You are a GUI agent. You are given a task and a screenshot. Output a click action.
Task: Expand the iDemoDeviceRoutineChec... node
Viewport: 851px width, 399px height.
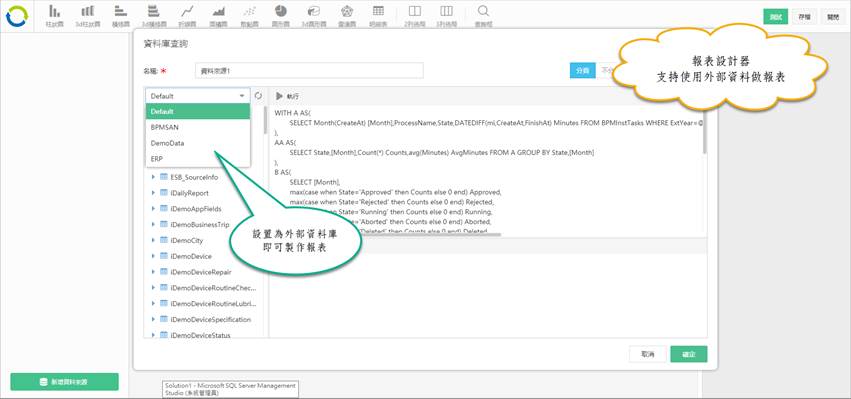click(x=154, y=288)
